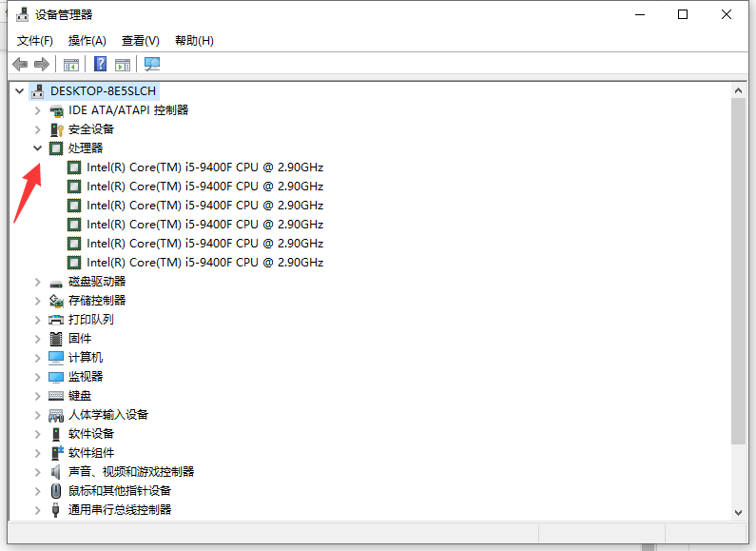The height and width of the screenshot is (551, 756).
Task: Click the 声音、视频和游戏控制器 speaker icon
Action: tap(56, 471)
